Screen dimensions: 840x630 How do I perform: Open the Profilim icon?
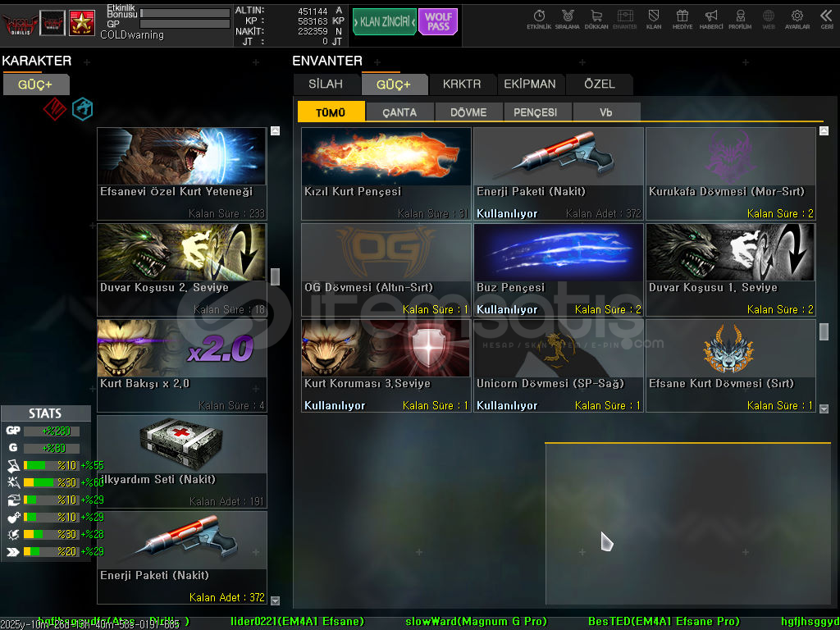(x=740, y=20)
